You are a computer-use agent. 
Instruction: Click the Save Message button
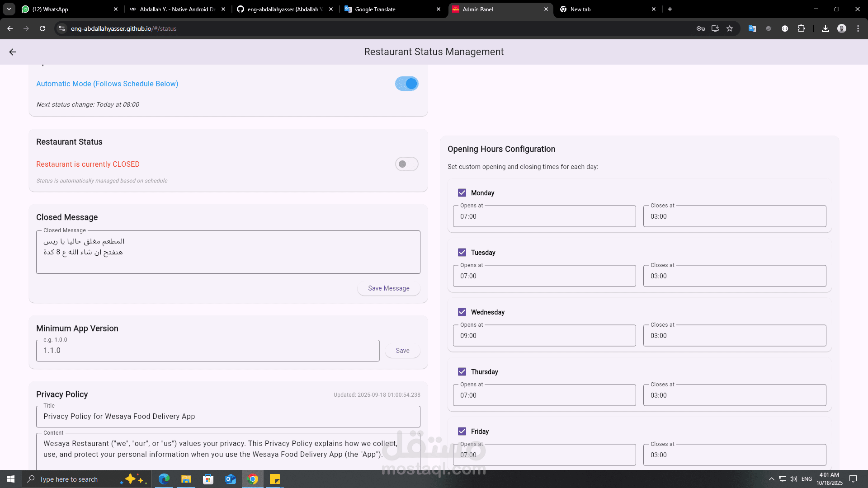coord(388,288)
